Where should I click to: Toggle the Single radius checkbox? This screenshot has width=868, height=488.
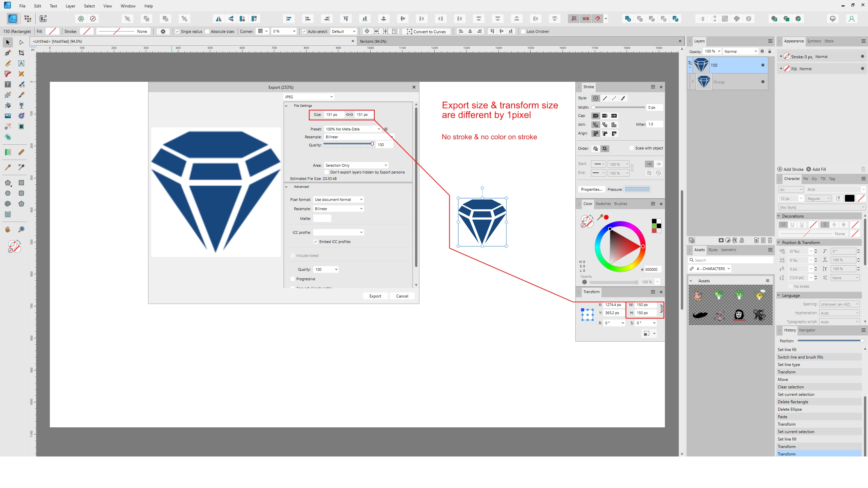click(177, 32)
